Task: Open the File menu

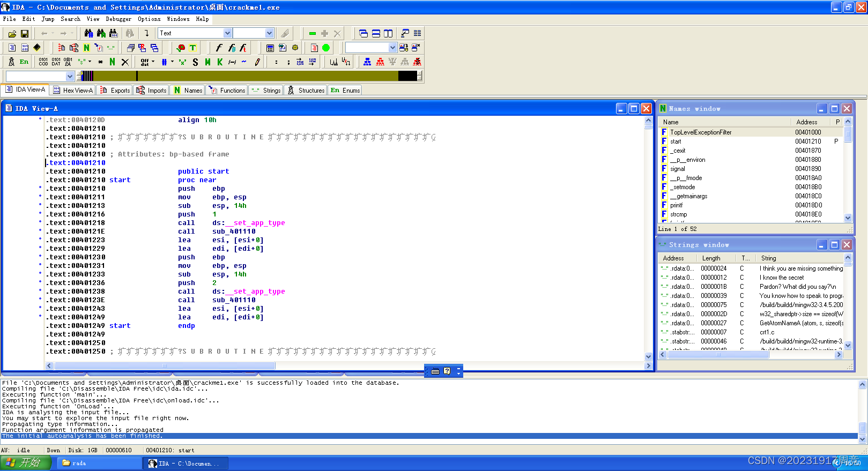Action: coord(9,19)
